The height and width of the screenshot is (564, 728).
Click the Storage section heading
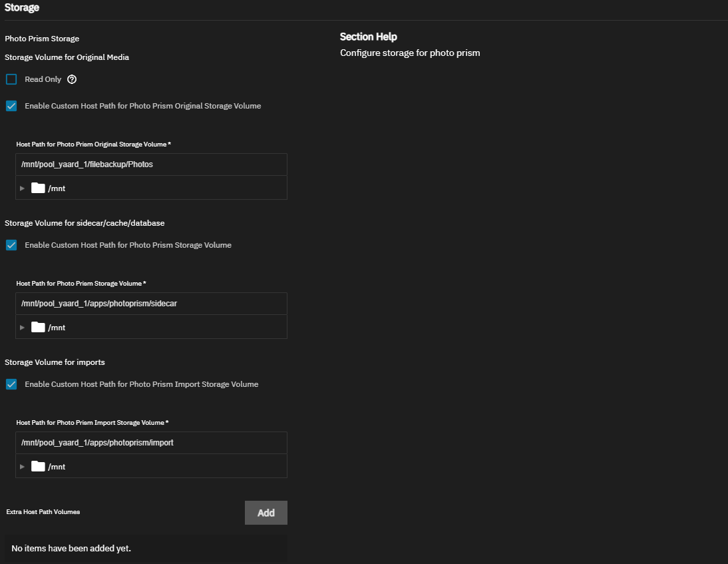pos(22,7)
